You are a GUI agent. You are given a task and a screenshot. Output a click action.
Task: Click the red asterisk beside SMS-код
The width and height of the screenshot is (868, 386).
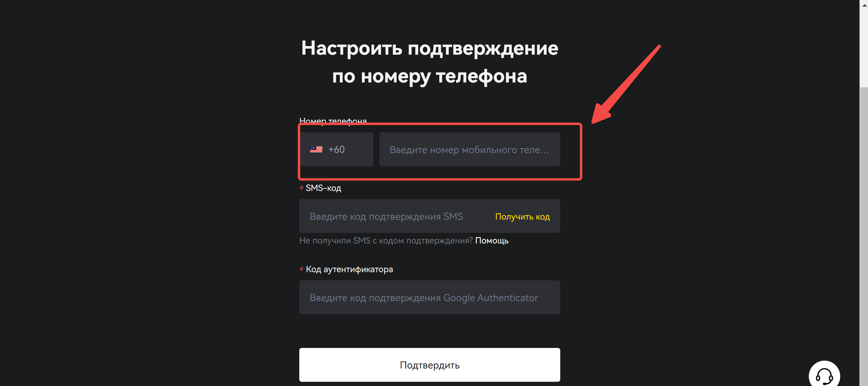click(301, 188)
